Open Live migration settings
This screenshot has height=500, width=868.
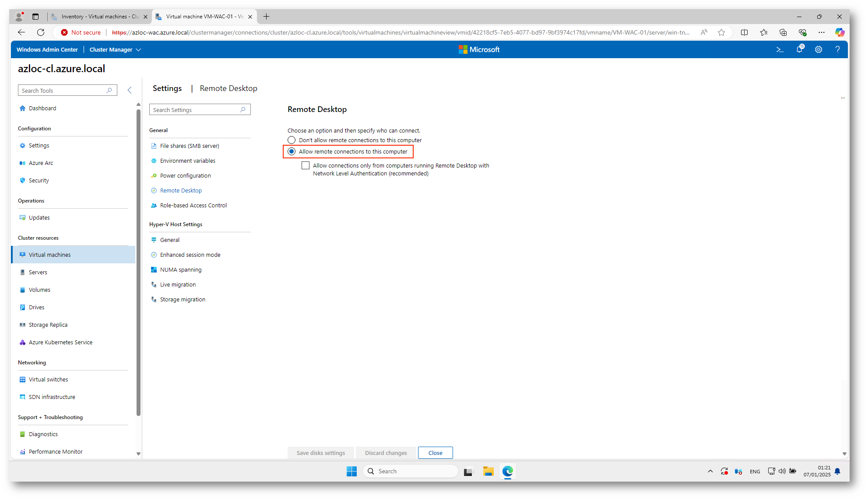178,284
